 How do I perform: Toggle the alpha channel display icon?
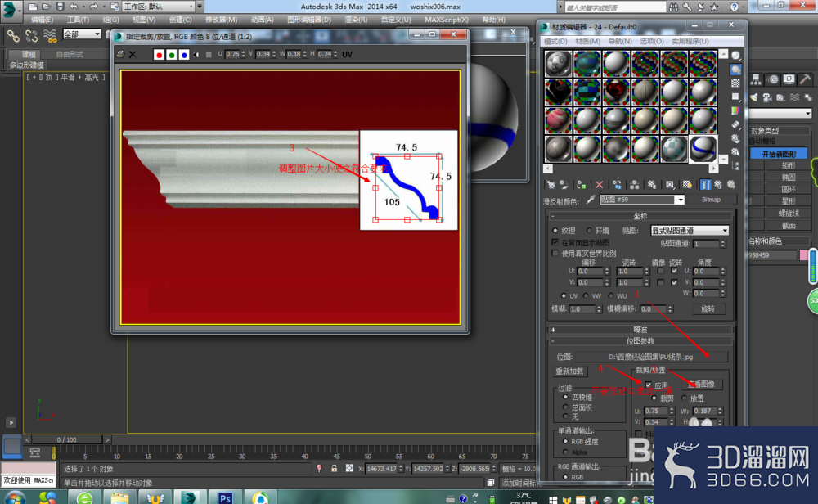(x=196, y=55)
